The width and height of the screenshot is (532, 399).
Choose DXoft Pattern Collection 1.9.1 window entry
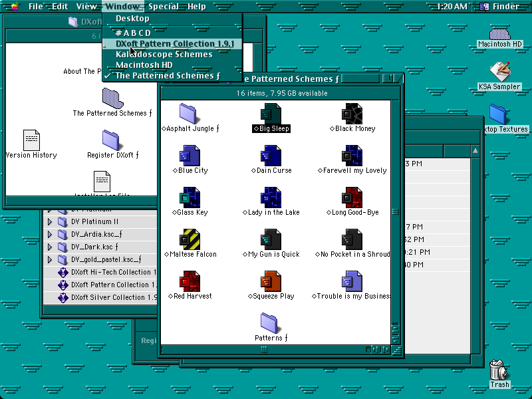172,44
